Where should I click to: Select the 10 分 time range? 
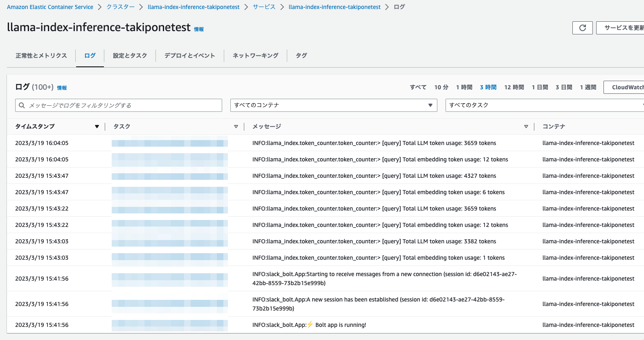441,87
